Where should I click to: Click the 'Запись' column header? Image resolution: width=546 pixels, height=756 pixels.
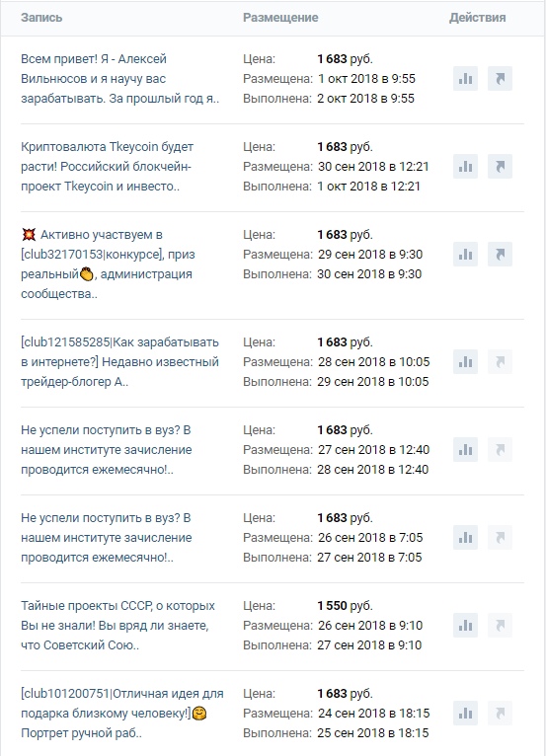click(x=41, y=18)
